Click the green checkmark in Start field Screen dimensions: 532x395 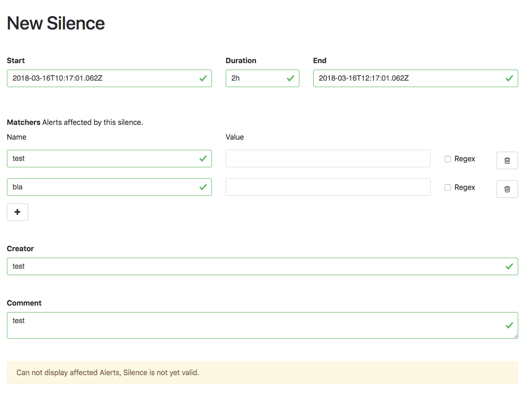pos(203,78)
